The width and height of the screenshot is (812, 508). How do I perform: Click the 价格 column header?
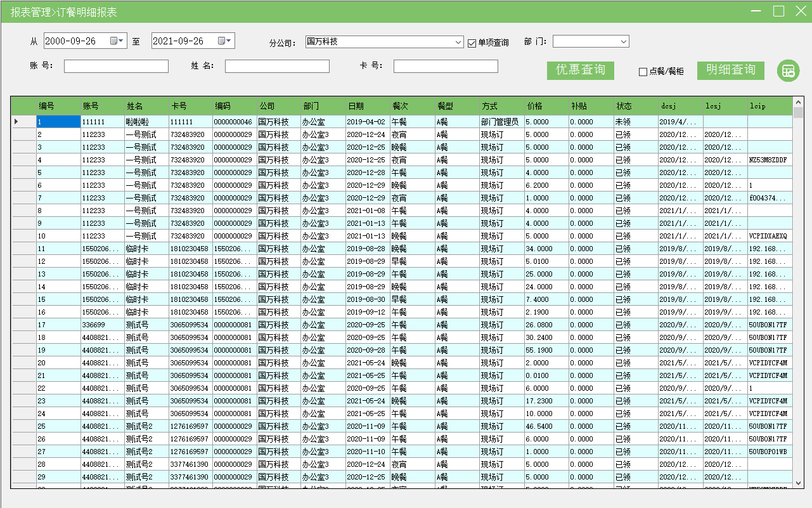[x=546, y=106]
